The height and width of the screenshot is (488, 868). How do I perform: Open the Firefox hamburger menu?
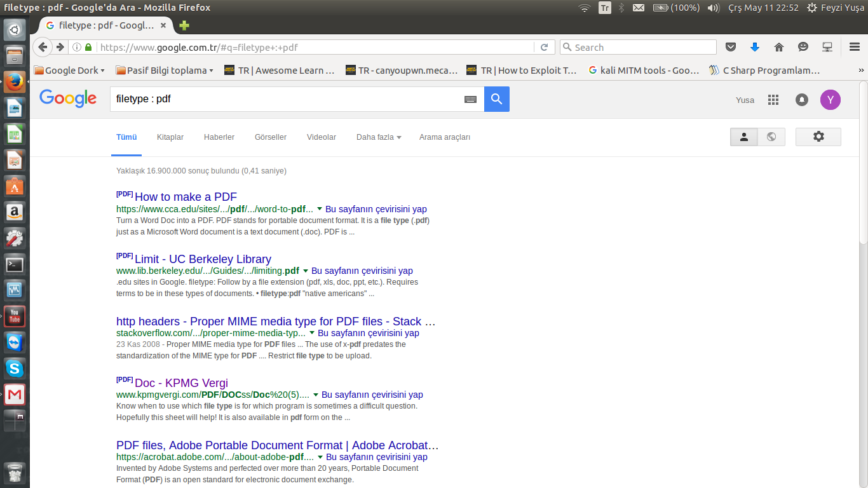[855, 47]
